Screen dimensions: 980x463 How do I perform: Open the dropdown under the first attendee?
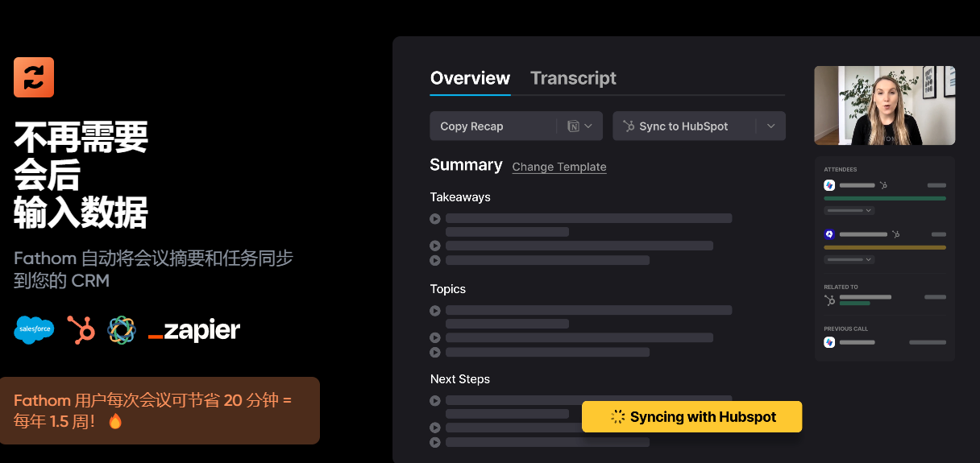pyautogui.click(x=849, y=210)
